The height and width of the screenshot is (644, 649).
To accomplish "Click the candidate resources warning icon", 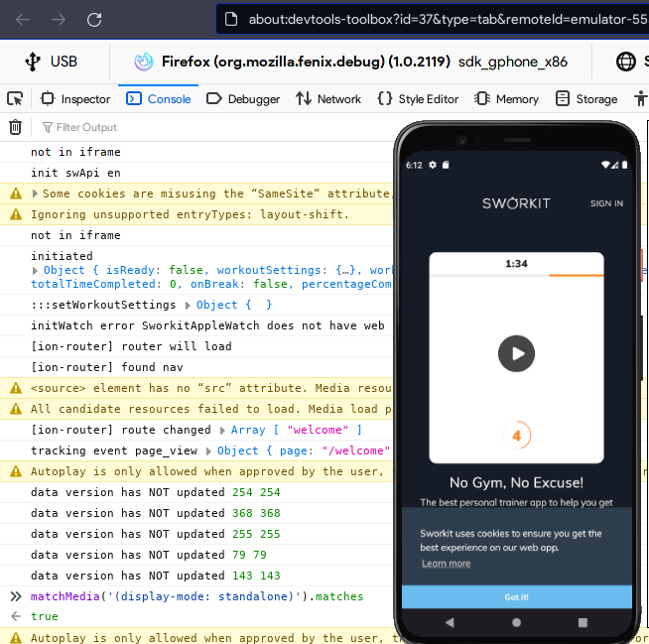I will pos(16,409).
